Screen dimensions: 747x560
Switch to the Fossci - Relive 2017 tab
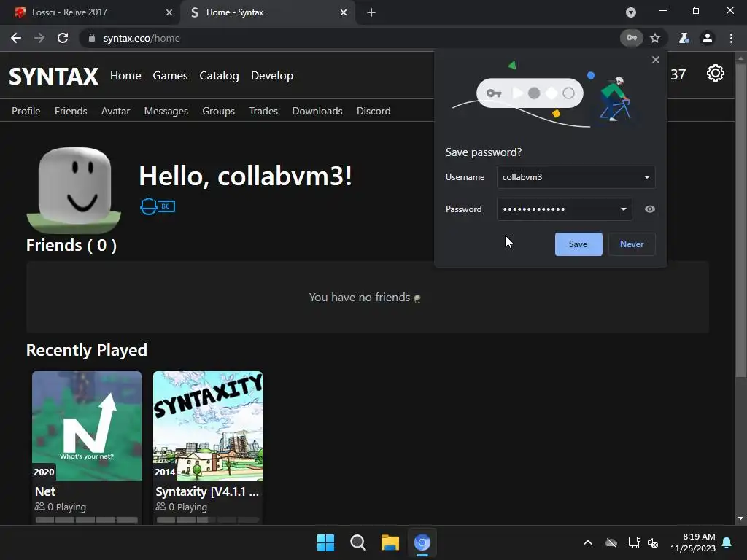(90, 12)
